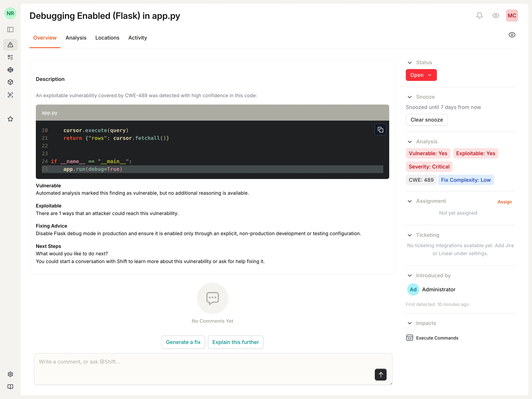Click code line 21 return statement
Viewport: 532px width, 399px height.
(116, 138)
